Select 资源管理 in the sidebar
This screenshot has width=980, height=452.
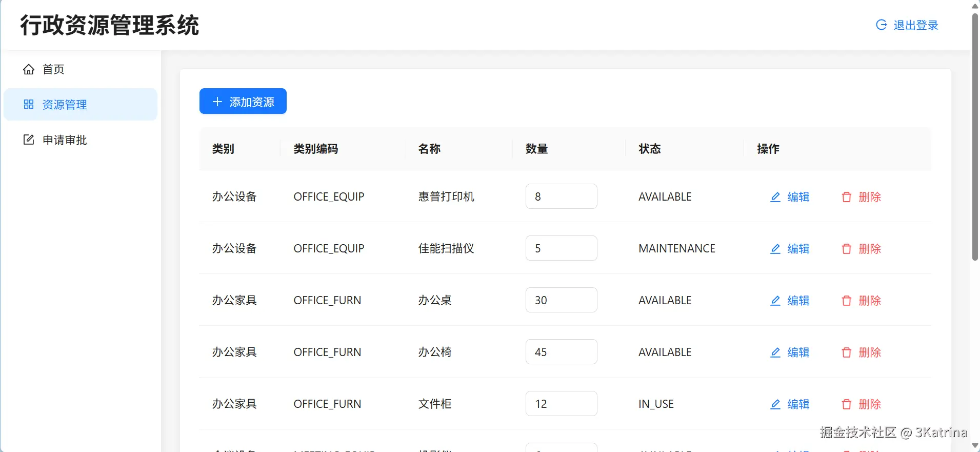pyautogui.click(x=81, y=105)
